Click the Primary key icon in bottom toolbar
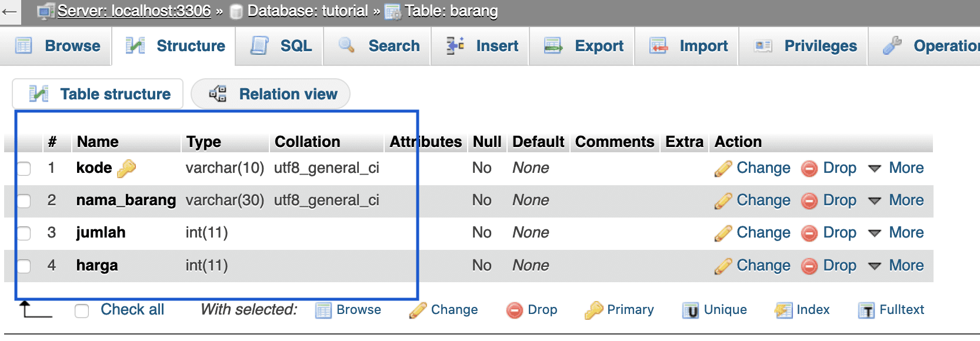Screen dimensions: 980x341 tap(594, 310)
